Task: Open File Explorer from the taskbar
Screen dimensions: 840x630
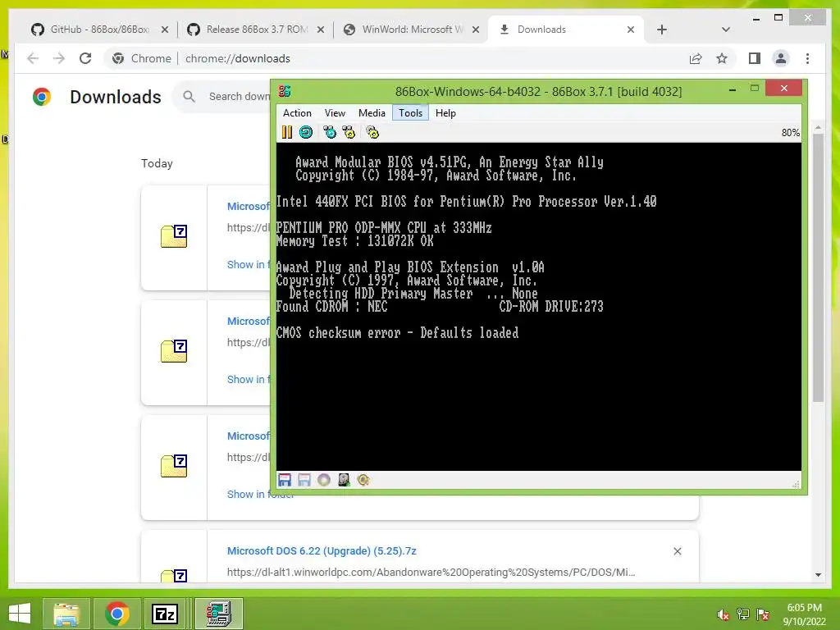Action: (x=66, y=614)
